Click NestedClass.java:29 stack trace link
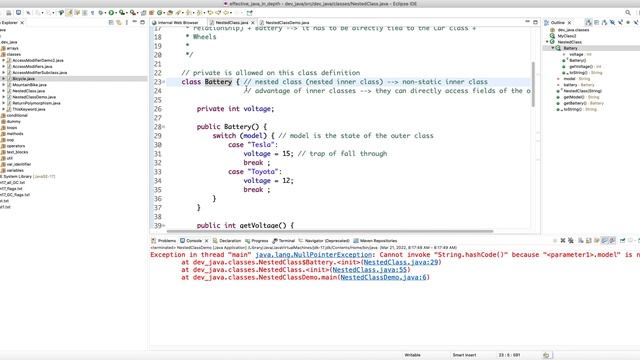This screenshot has width=640, height=360. tap(400, 262)
